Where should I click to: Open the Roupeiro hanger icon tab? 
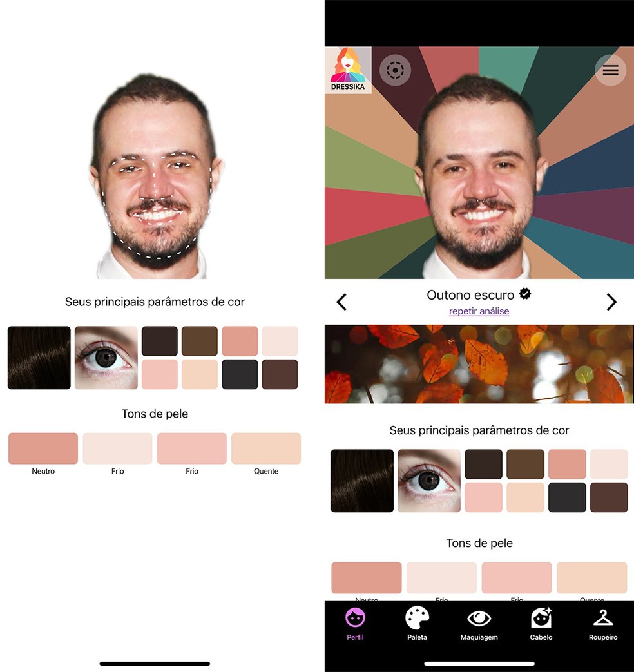click(602, 624)
